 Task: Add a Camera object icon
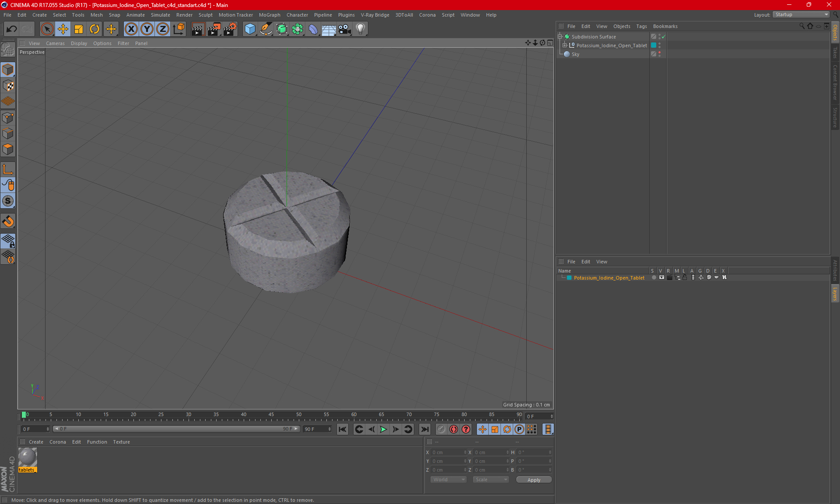coord(344,29)
